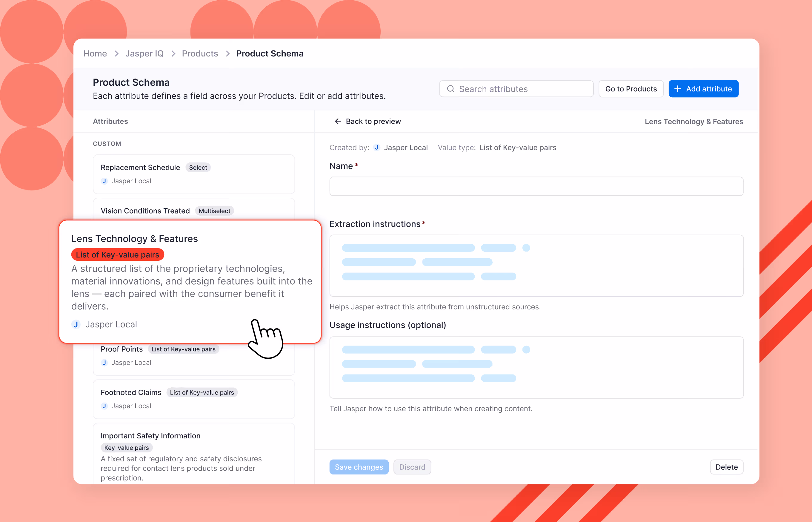The width and height of the screenshot is (812, 522).
Task: Click the search magnifier icon
Action: click(x=450, y=89)
